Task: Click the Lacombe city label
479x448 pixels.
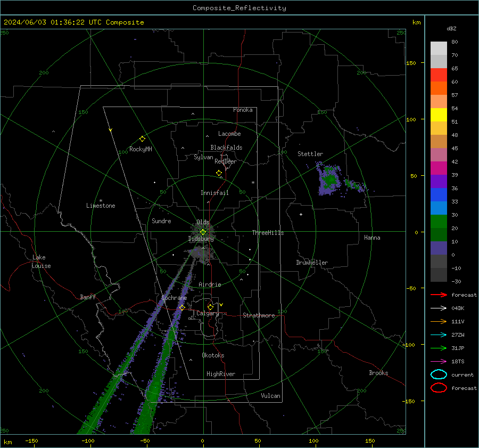Action: point(229,134)
